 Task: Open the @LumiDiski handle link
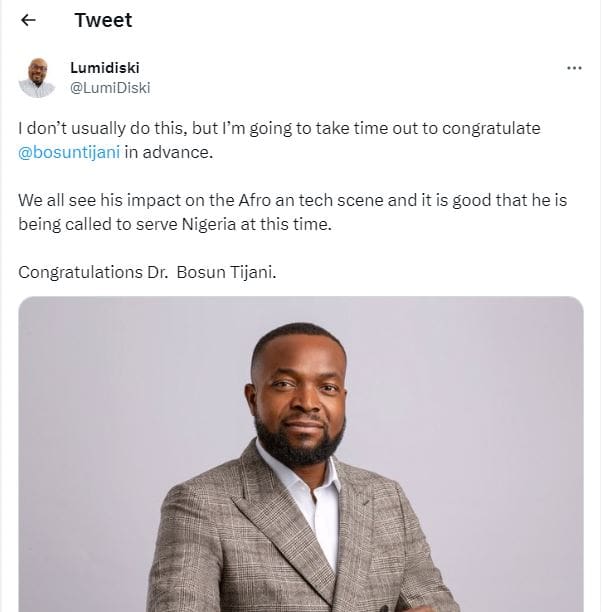pyautogui.click(x=110, y=88)
